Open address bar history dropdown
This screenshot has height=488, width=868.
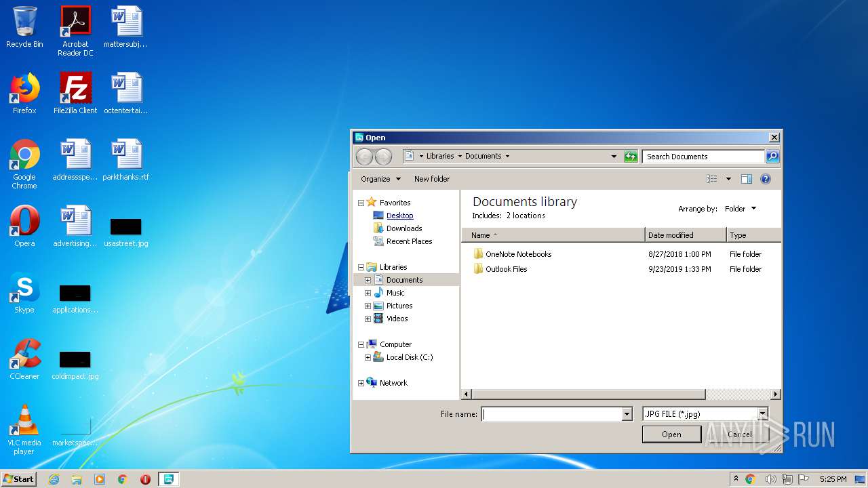tap(614, 157)
